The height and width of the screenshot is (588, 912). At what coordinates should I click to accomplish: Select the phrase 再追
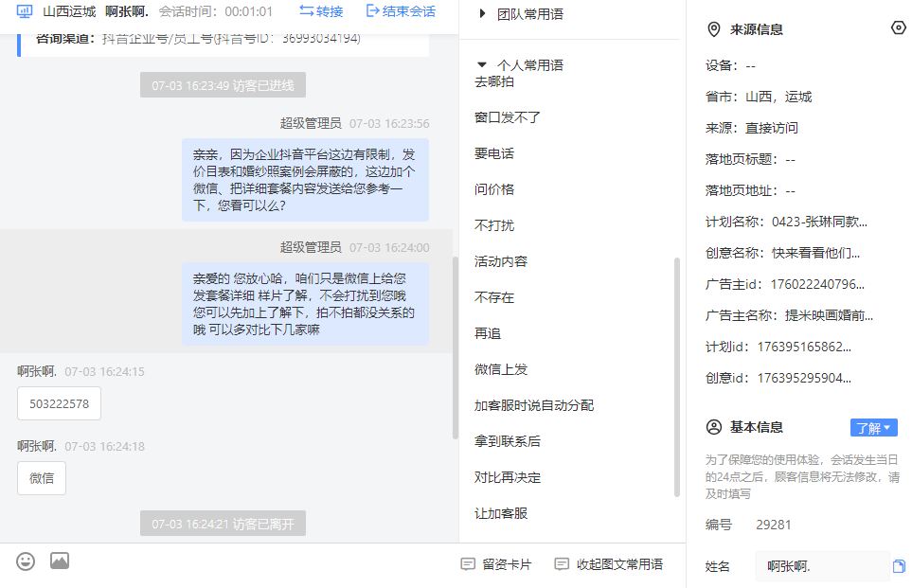(x=488, y=334)
